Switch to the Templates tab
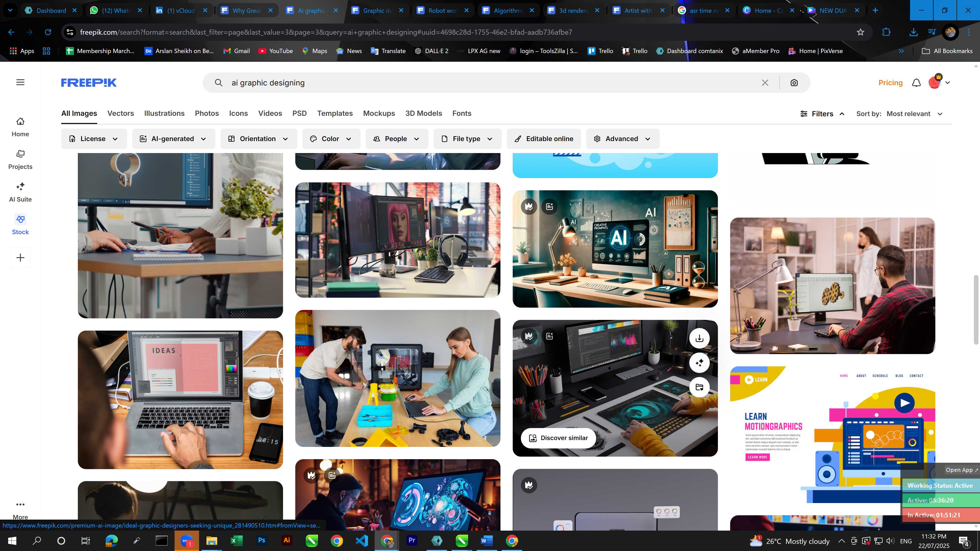This screenshot has width=980, height=551. (335, 113)
